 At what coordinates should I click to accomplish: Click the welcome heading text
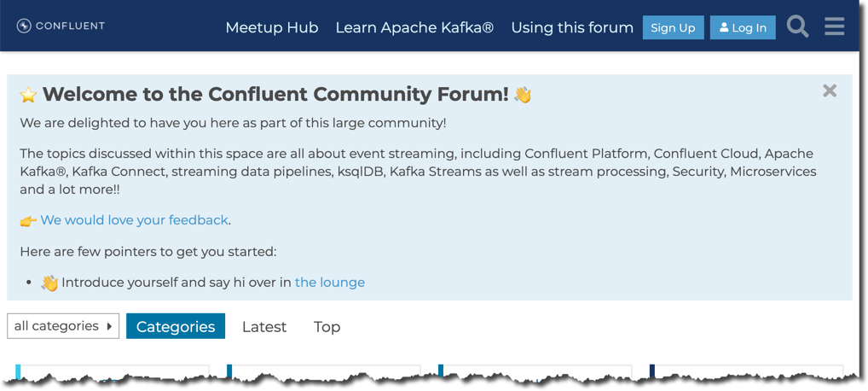click(275, 94)
